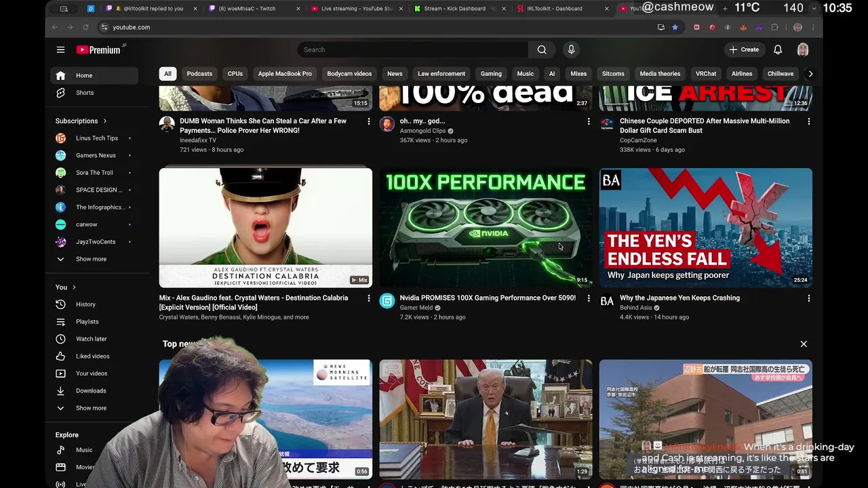Open Why the Japanese Yen Keeps Crashing

pos(679,298)
